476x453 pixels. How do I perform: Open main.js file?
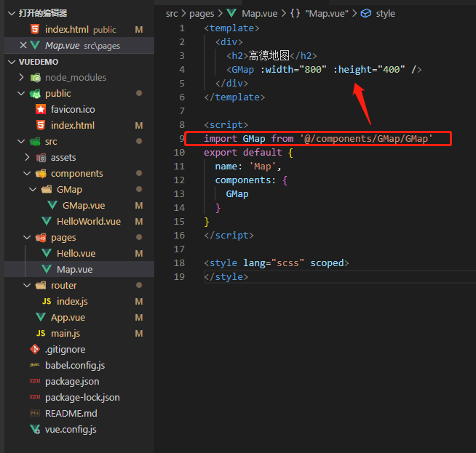[x=79, y=334]
